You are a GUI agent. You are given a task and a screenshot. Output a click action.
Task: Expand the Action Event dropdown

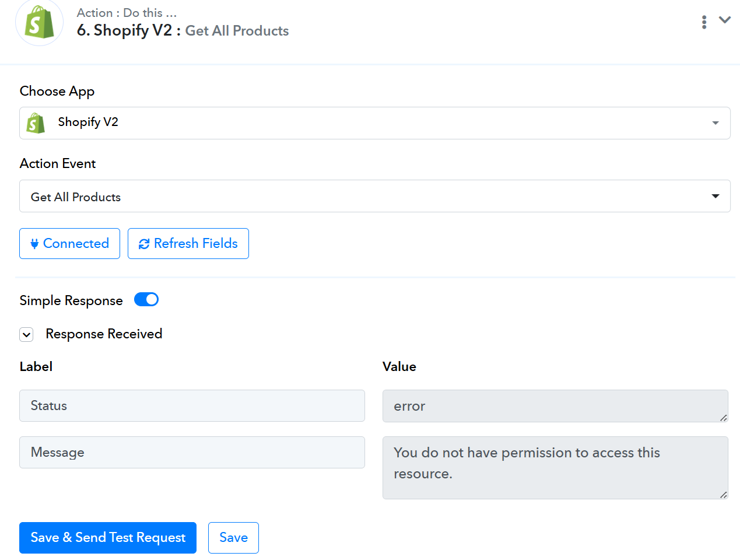[716, 196]
